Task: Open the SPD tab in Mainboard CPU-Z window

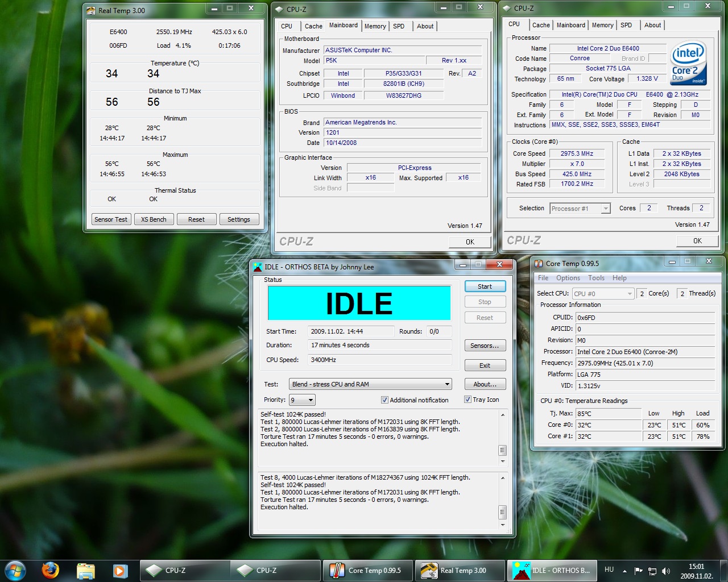Action: (x=399, y=26)
